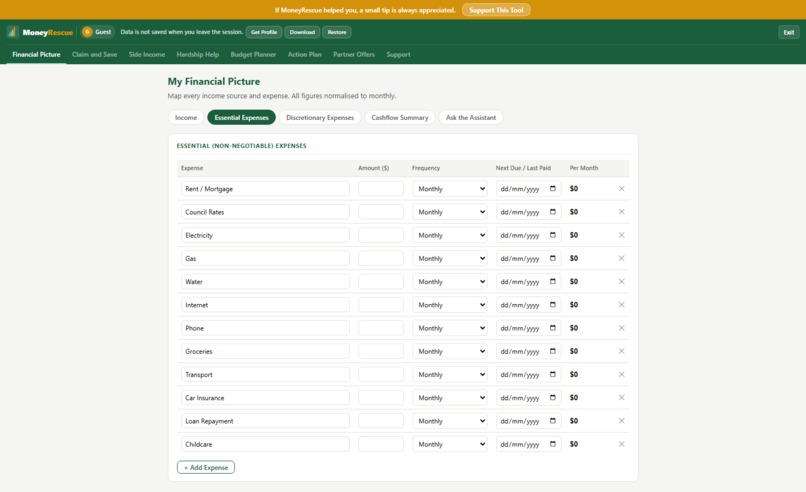This screenshot has width=806, height=492.
Task: Edit the Electricity expense name field
Action: coord(265,235)
